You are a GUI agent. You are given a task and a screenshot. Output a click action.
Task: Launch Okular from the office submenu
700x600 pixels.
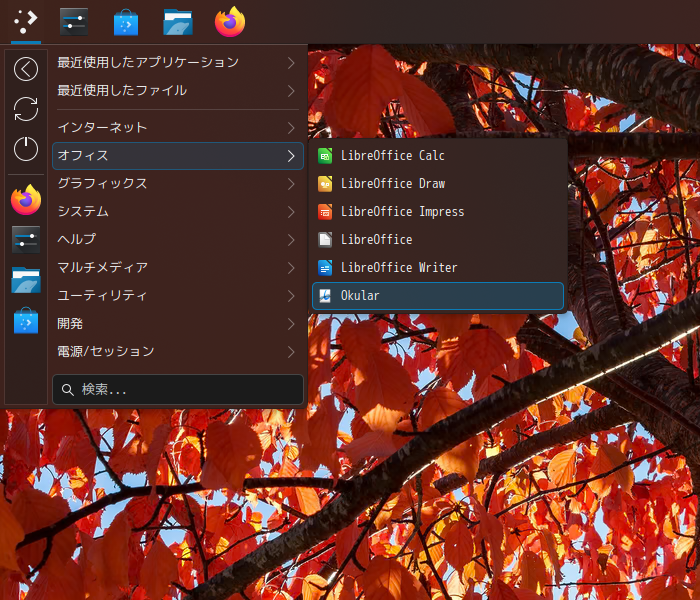(438, 296)
